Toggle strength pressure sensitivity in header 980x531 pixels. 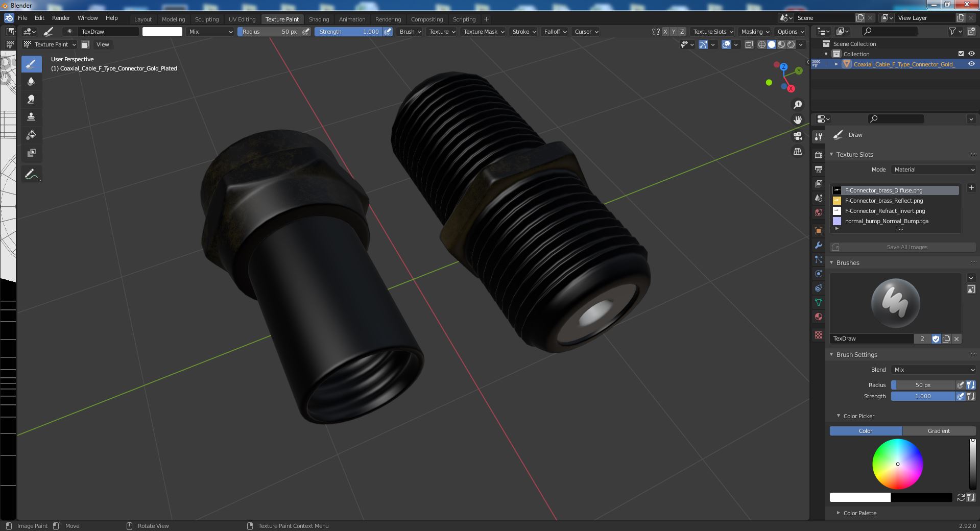(x=388, y=32)
